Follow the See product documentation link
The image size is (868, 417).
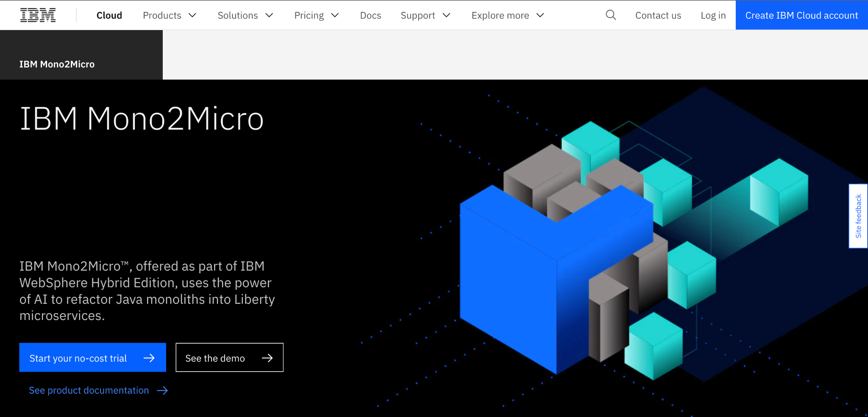[89, 390]
